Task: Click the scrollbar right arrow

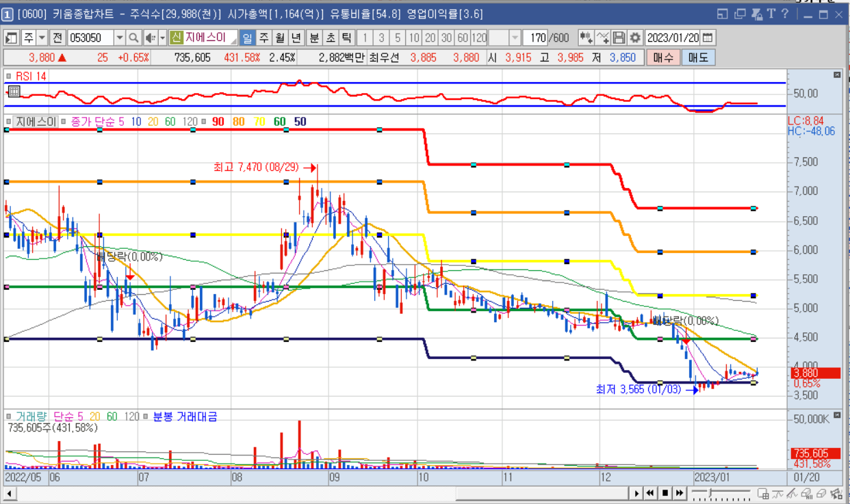Action: [636, 493]
